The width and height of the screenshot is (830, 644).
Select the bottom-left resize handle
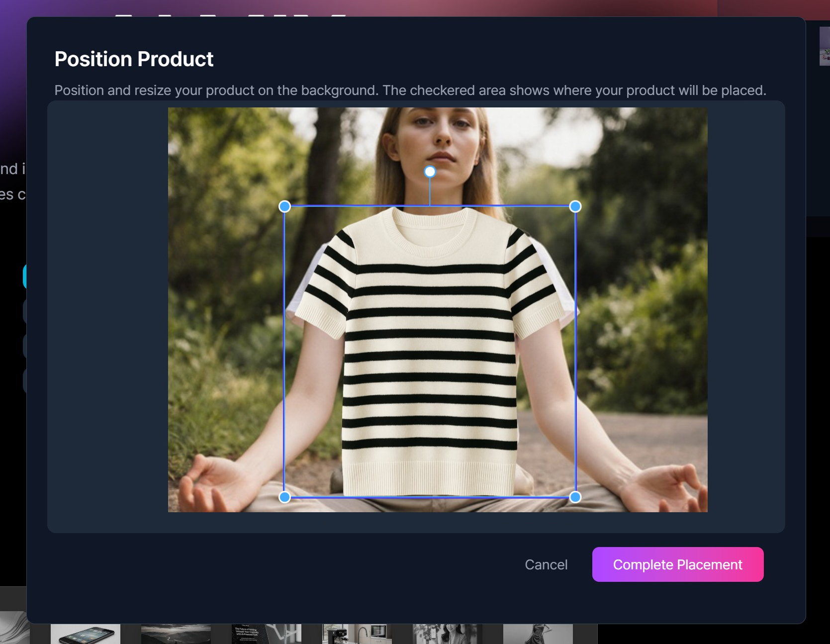coord(285,496)
